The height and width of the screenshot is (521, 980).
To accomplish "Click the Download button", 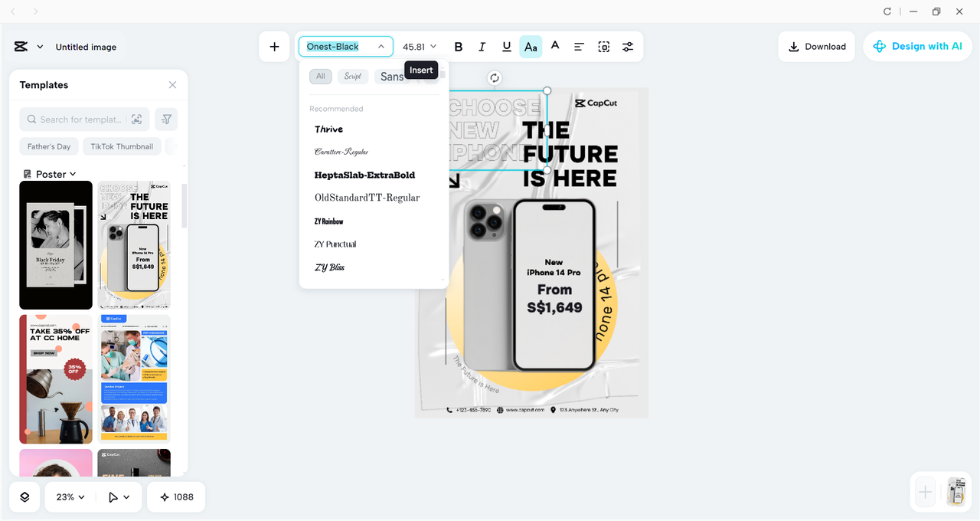I will pos(817,47).
